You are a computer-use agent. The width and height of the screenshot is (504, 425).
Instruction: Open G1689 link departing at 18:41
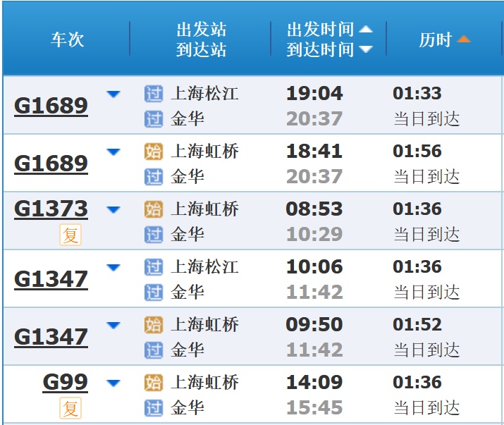tap(51, 164)
